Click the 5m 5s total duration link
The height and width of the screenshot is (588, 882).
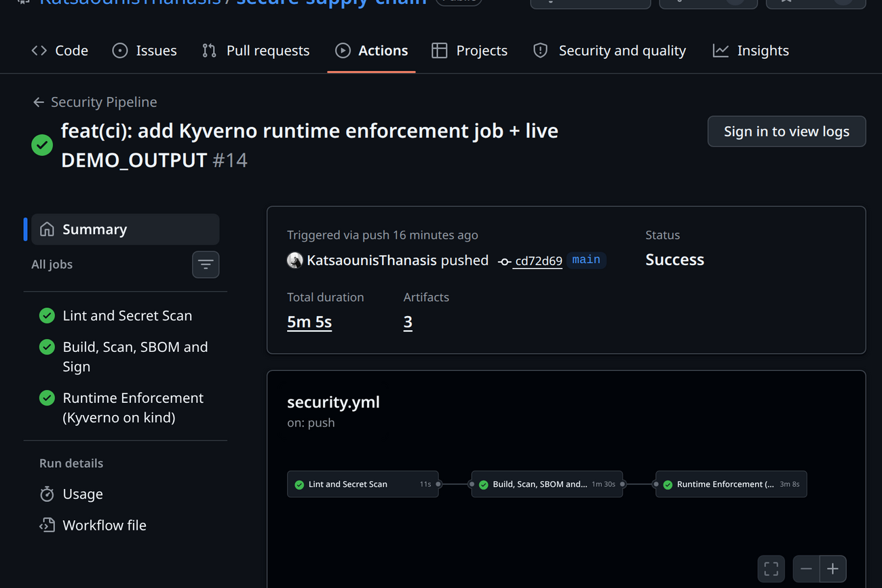309,322
